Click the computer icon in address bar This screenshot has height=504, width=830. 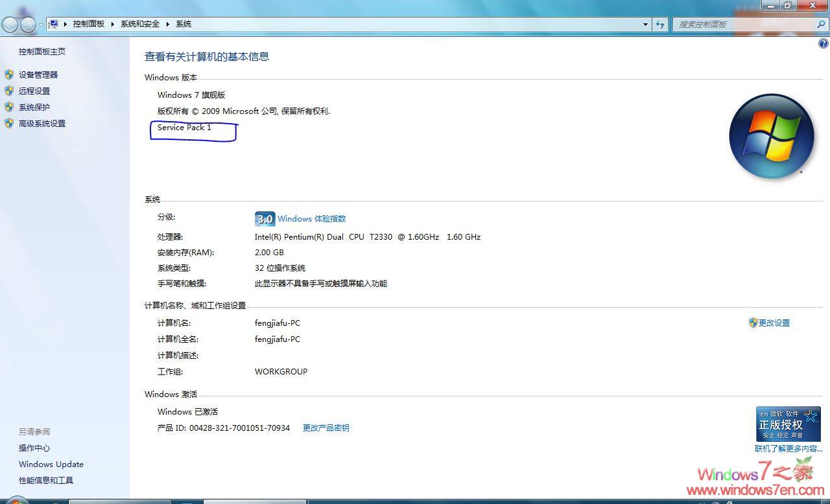click(x=54, y=24)
